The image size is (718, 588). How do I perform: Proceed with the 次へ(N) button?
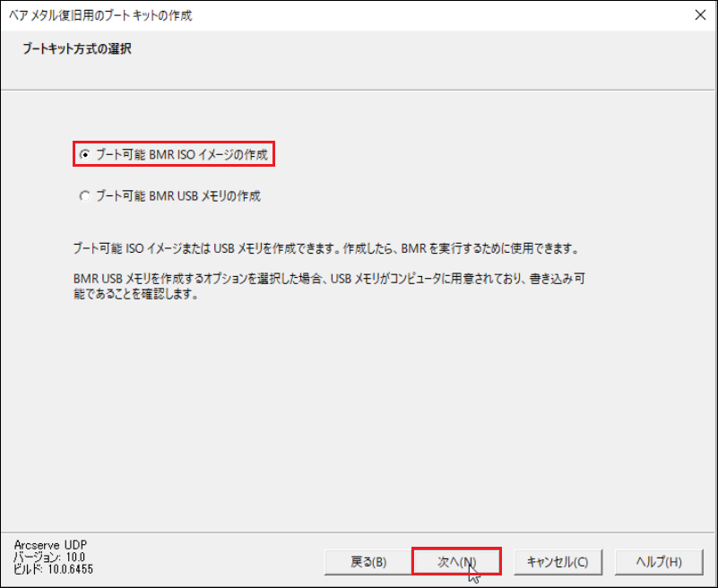coord(456,561)
